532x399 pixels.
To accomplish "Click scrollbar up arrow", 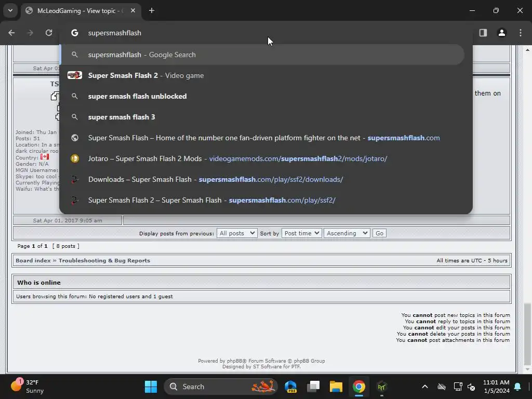I will pos(527,50).
